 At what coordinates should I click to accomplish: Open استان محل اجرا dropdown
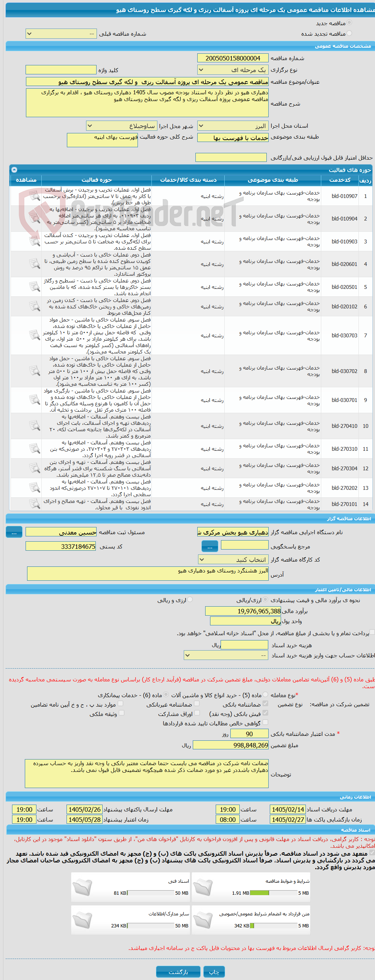tap(233, 126)
